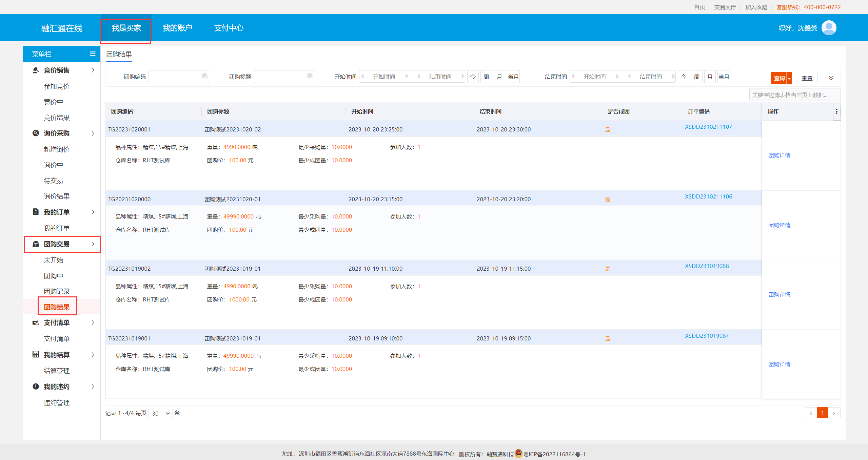Image resolution: width=868 pixels, height=460 pixels.
Task: Open the page size dropdown showing 30
Action: tap(161, 413)
